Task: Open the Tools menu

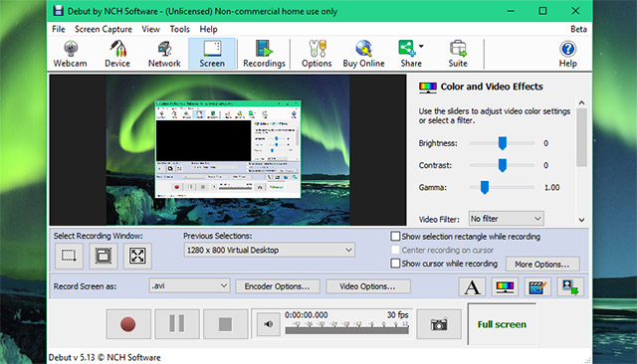Action: [179, 29]
